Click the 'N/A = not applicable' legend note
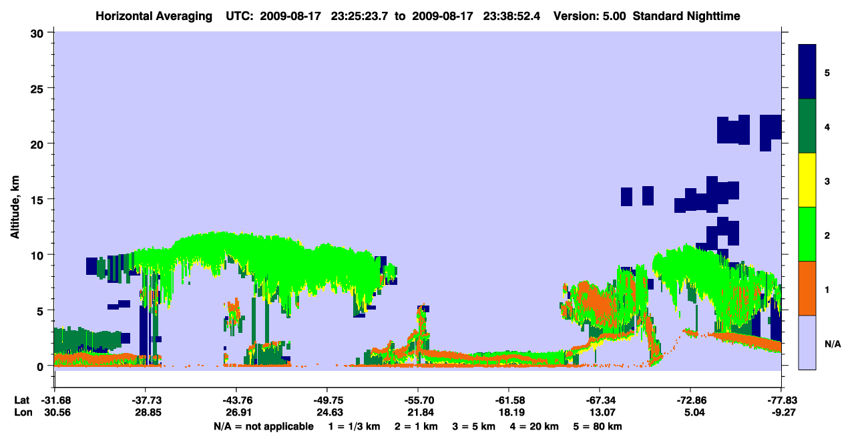The width and height of the screenshot is (868, 445). click(263, 426)
